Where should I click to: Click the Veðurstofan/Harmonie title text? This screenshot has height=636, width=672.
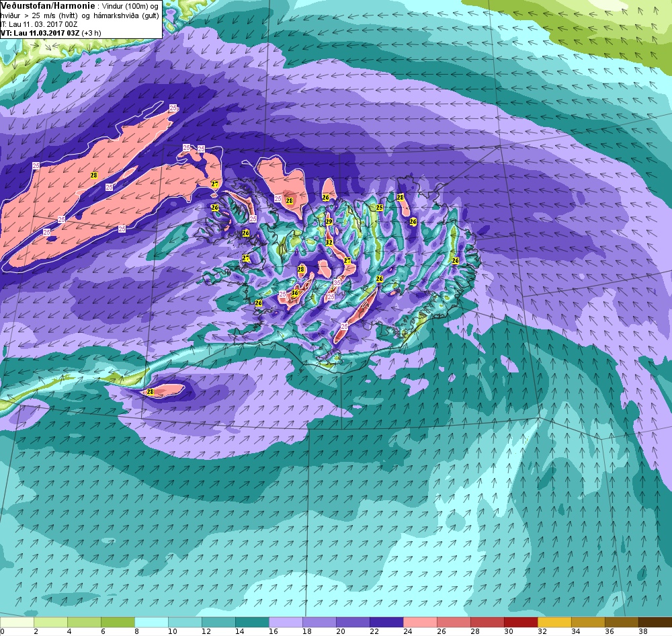coord(48,6)
